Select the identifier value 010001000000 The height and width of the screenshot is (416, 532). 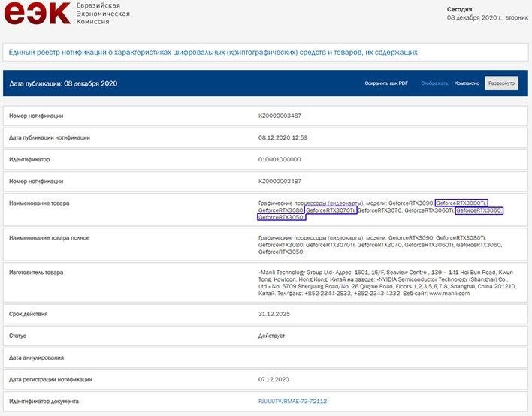click(280, 159)
